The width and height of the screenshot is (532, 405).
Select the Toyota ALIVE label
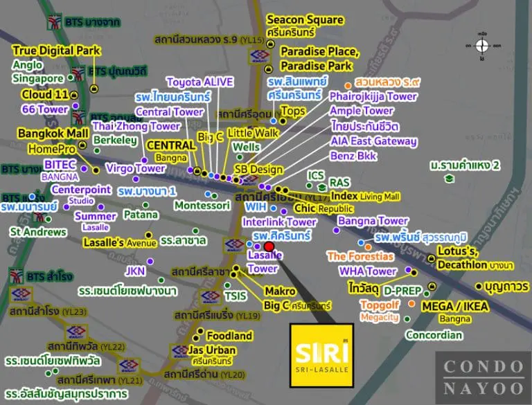tap(199, 82)
